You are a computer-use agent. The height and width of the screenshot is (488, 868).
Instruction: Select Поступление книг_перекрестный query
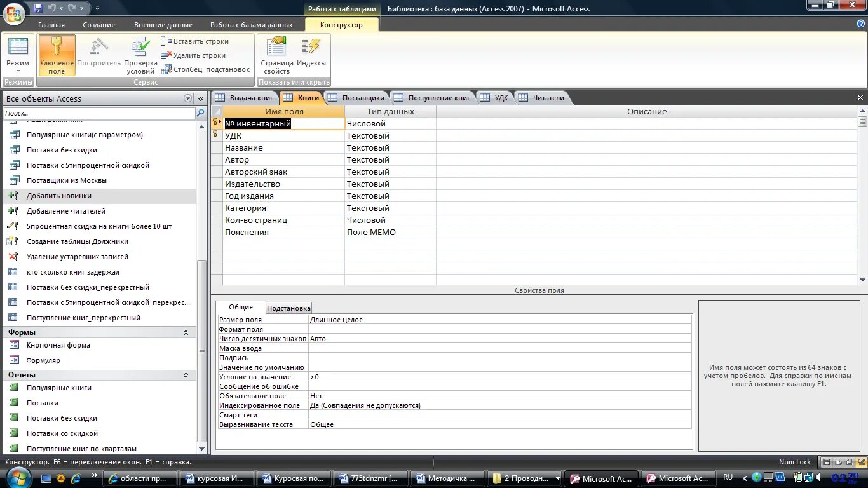coord(83,318)
